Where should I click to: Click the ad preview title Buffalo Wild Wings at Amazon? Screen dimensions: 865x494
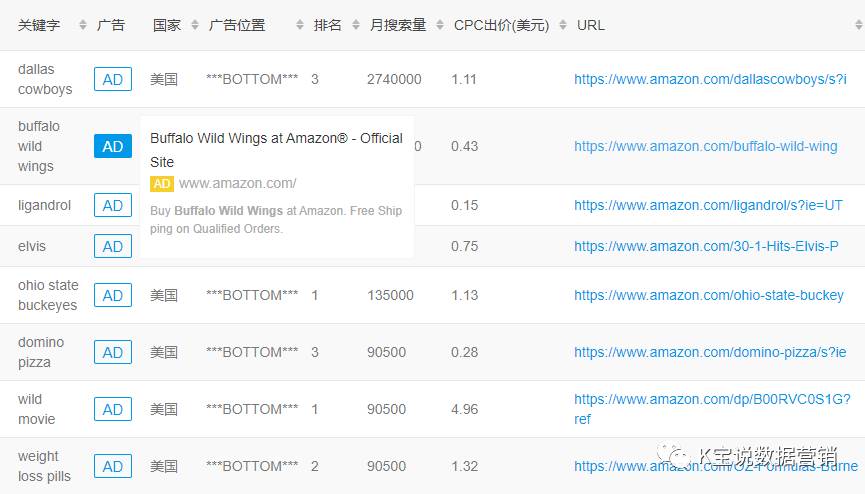(276, 150)
